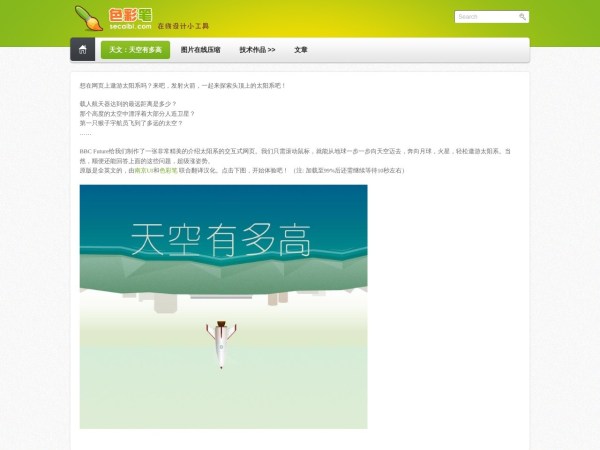Click the home icon in the navigation bar
This screenshot has height=450, width=600.
[x=83, y=50]
